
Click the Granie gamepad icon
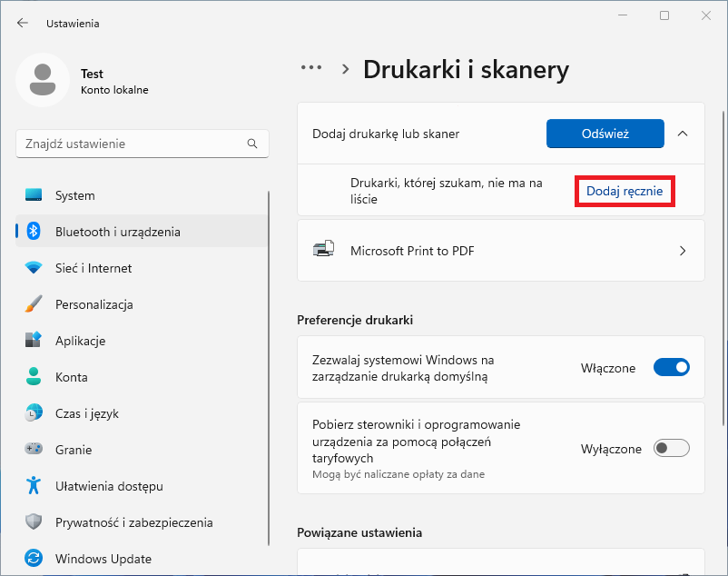click(x=34, y=449)
